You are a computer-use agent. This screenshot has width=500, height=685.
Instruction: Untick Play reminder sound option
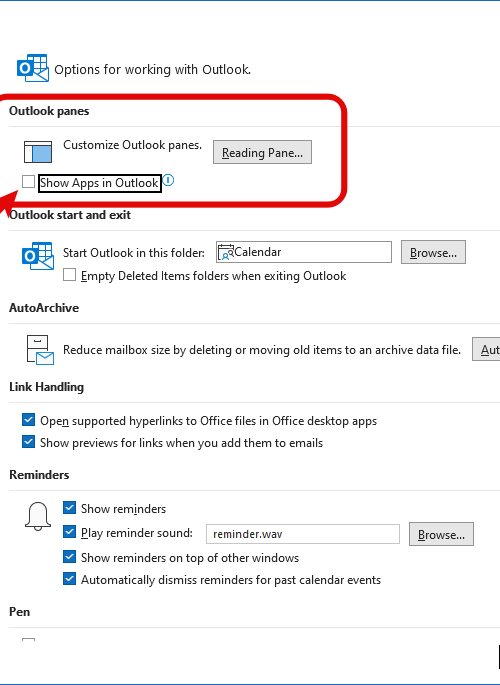click(69, 532)
